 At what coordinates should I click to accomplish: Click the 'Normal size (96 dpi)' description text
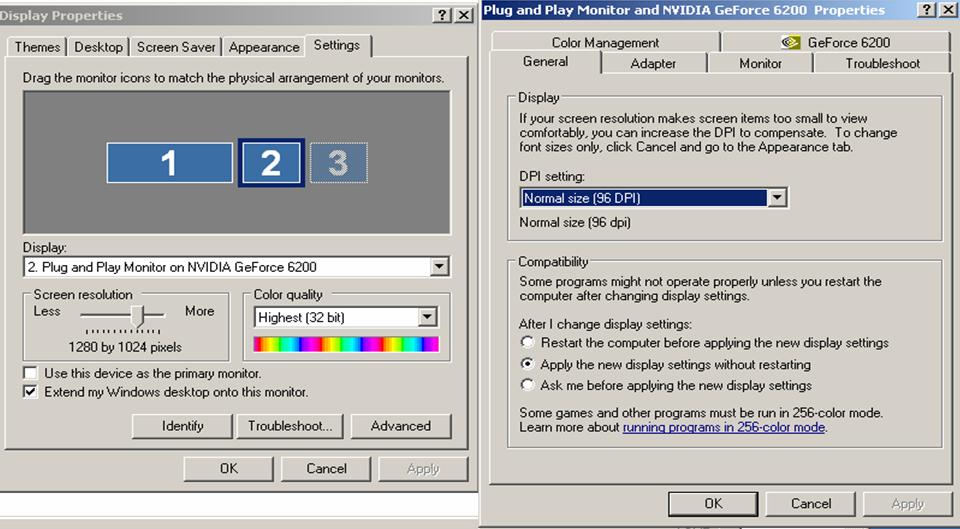[575, 222]
